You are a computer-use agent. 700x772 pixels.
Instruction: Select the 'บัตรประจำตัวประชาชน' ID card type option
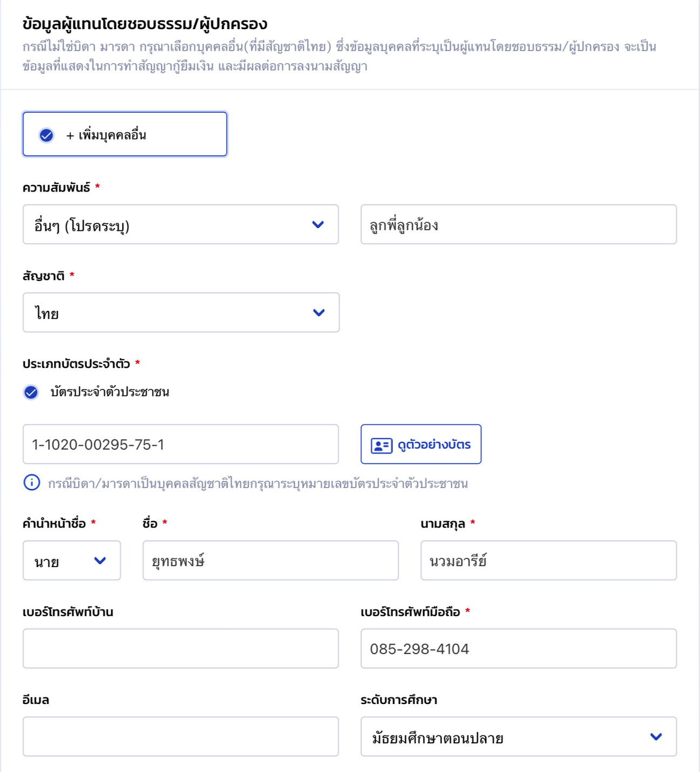point(31,392)
